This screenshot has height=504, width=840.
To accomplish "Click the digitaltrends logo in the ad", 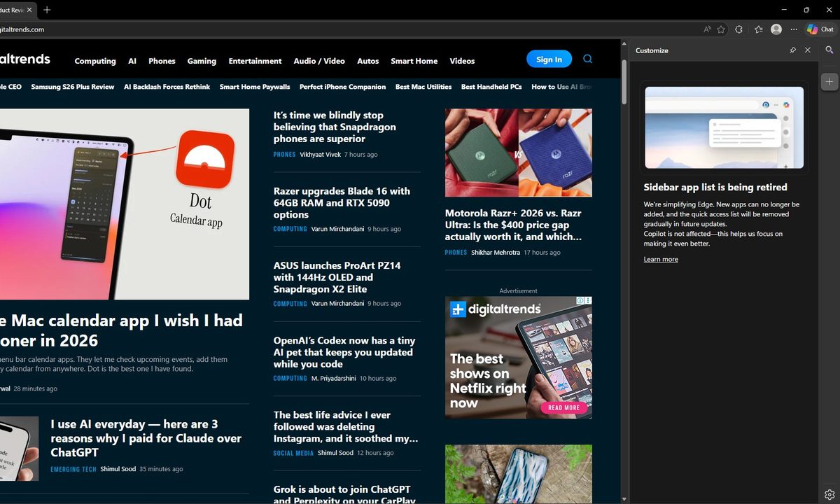I will (x=496, y=309).
